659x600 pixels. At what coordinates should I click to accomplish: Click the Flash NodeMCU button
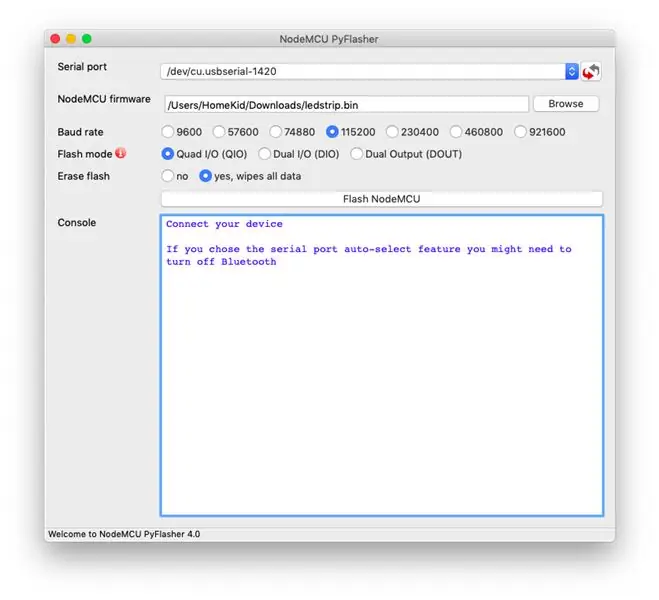382,199
